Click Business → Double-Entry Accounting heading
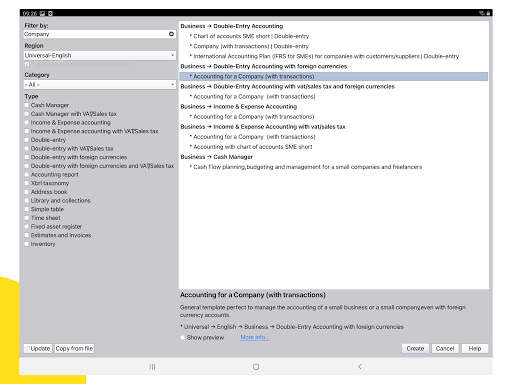The image size is (512, 384). tap(232, 26)
